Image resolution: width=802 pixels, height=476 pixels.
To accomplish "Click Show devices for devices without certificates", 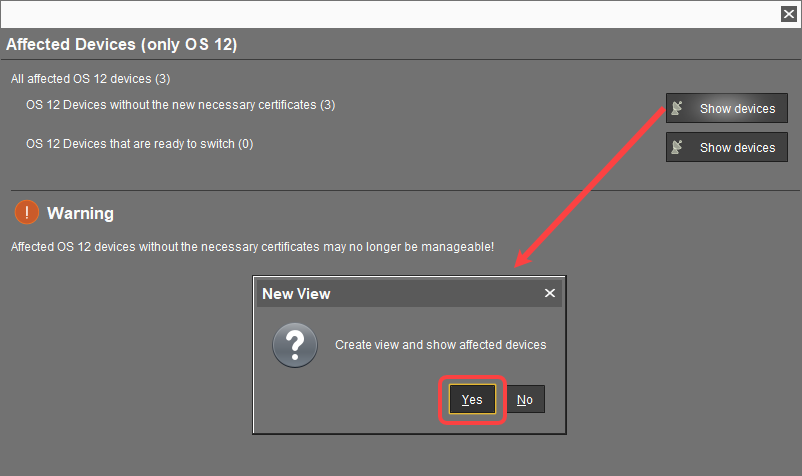I will pos(727,109).
